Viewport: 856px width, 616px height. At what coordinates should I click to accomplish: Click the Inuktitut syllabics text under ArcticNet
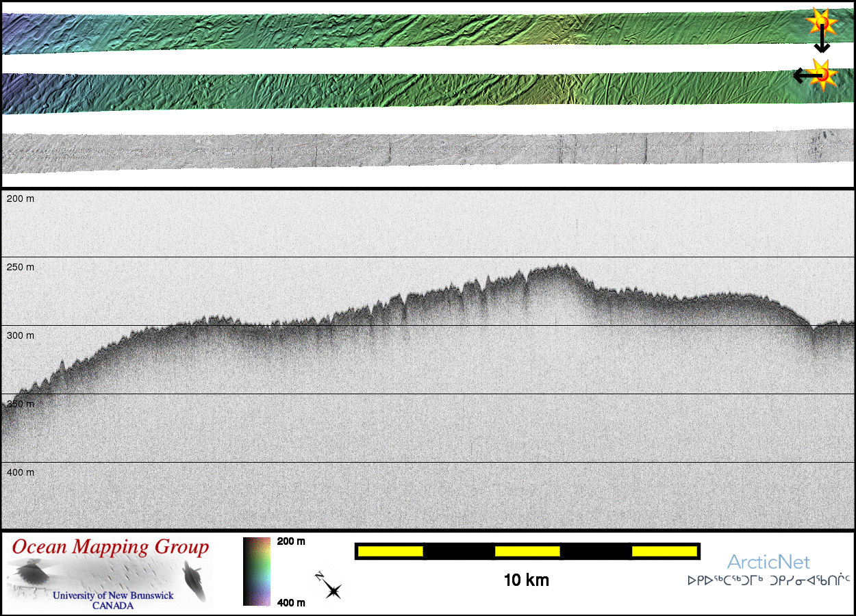768,580
